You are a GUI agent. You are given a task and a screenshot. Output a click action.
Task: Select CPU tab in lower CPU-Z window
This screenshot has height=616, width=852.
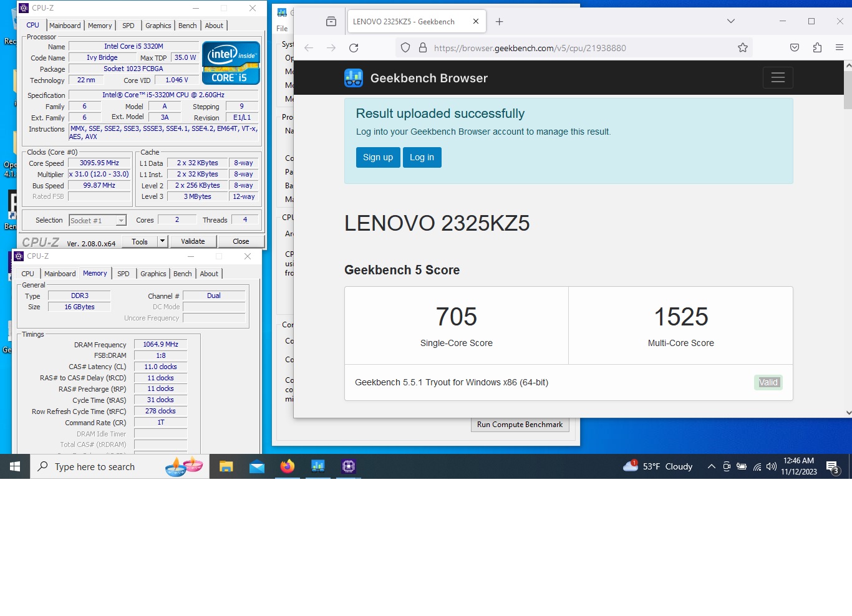pos(28,274)
